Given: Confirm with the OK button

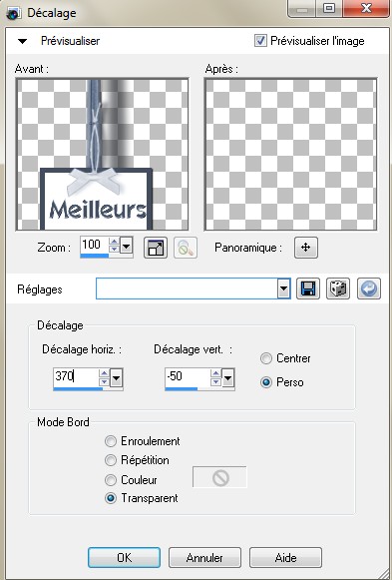Looking at the screenshot, I should 124,557.
